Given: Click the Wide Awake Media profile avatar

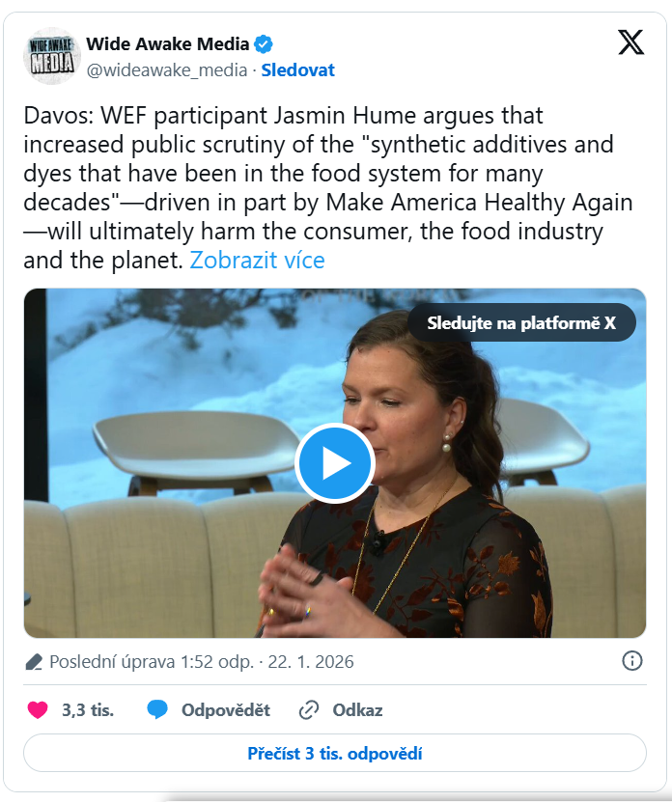Looking at the screenshot, I should (51, 56).
